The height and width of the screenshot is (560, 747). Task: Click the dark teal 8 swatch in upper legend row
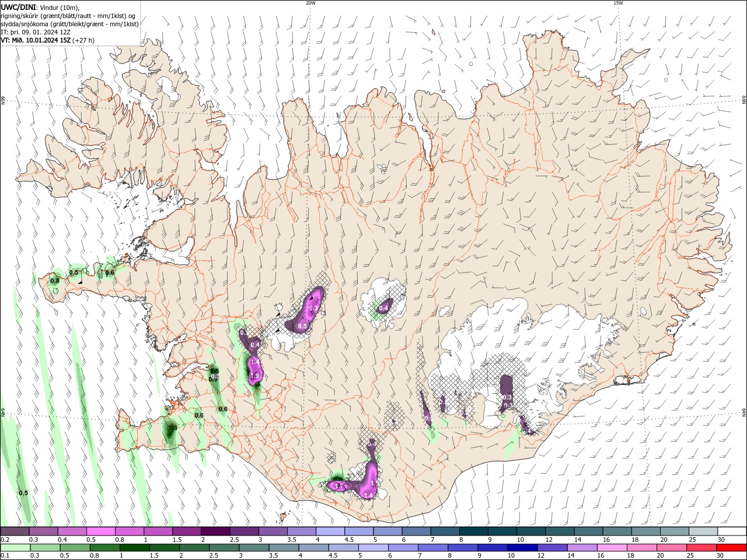click(x=473, y=531)
